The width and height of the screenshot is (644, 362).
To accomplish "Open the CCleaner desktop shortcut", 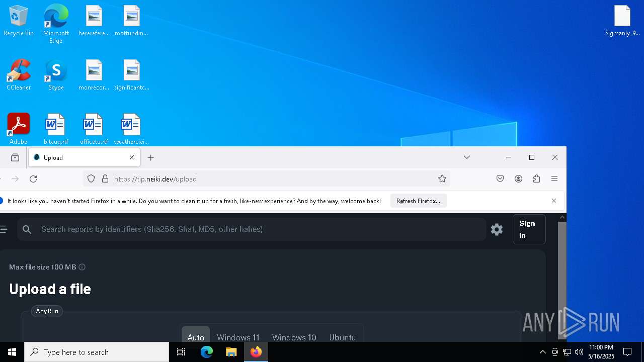I will tap(19, 75).
